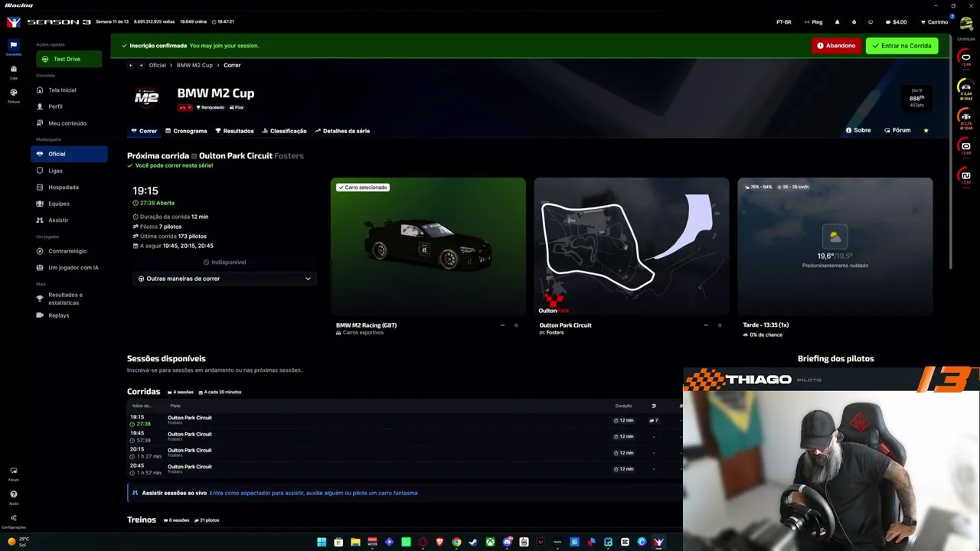This screenshot has height=551, width=980.
Task: Click the monitor display icon in the top bar
Action: [x=871, y=22]
